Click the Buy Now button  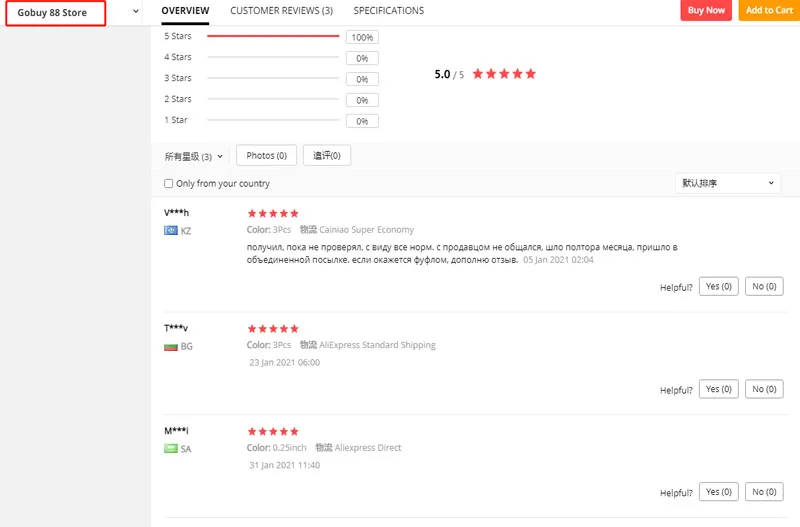point(706,10)
